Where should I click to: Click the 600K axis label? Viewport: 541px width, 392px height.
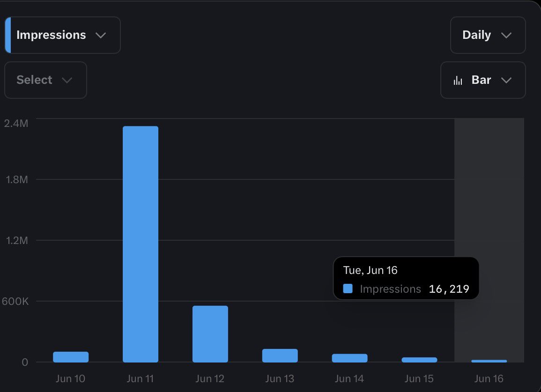click(x=15, y=301)
